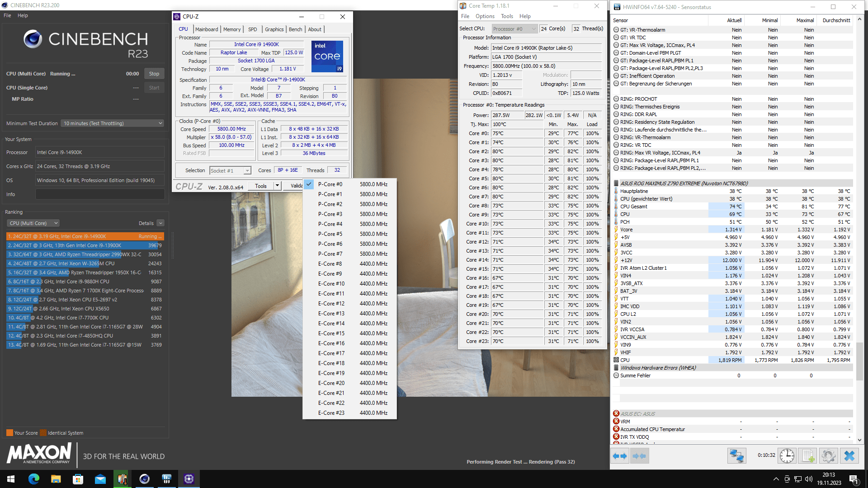Select E-Core #23 in CPU-Z core list
The image size is (868, 488).
coord(349,413)
